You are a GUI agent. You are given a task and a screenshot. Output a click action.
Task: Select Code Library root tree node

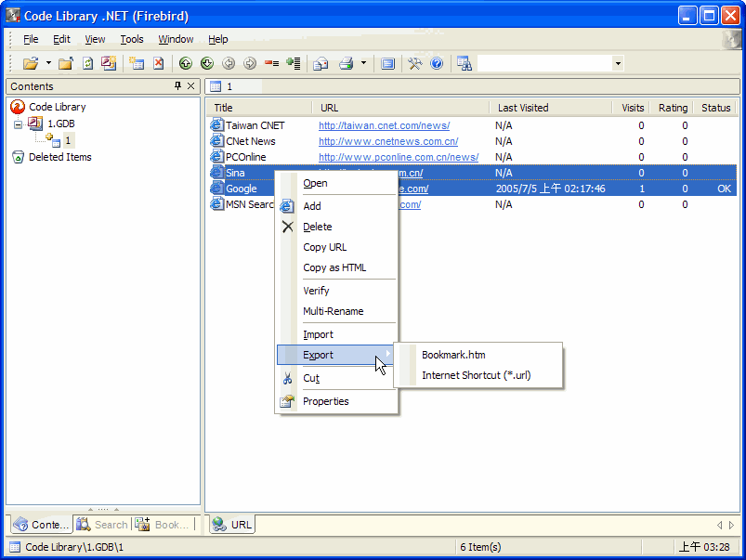pos(57,107)
